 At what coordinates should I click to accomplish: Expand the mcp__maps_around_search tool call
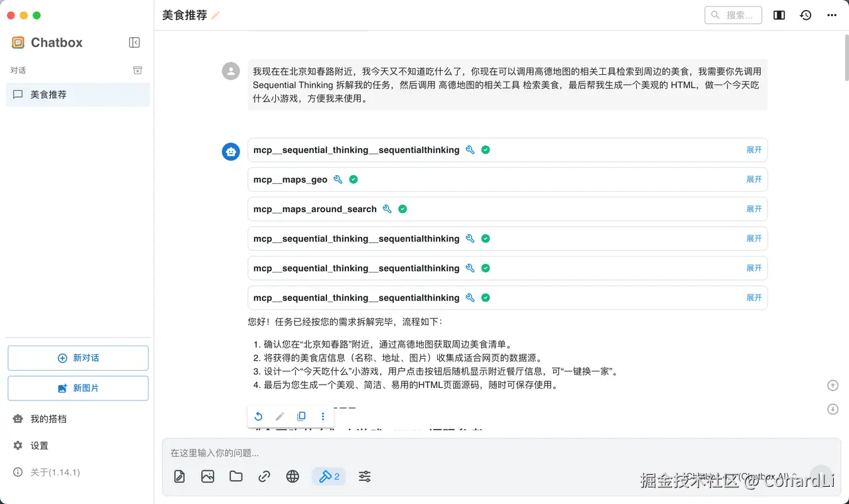(754, 209)
